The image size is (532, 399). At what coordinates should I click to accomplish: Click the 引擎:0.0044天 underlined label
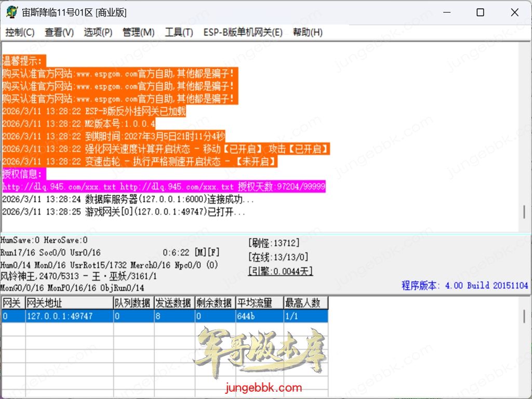(280, 271)
